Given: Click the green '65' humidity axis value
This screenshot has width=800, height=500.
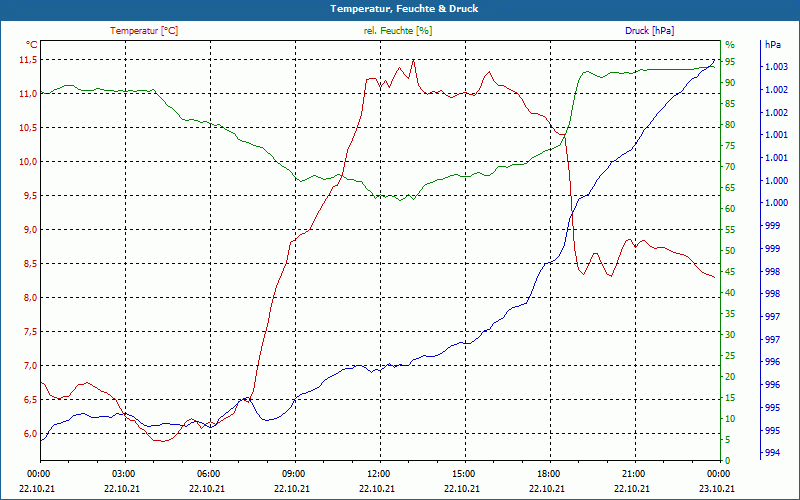Looking at the screenshot, I should point(730,188).
